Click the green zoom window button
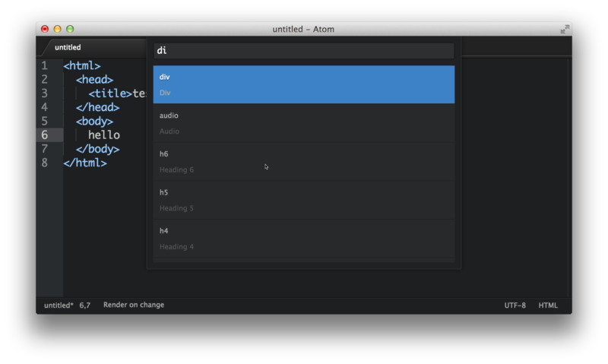Image resolution: width=608 pixels, height=364 pixels. click(70, 29)
